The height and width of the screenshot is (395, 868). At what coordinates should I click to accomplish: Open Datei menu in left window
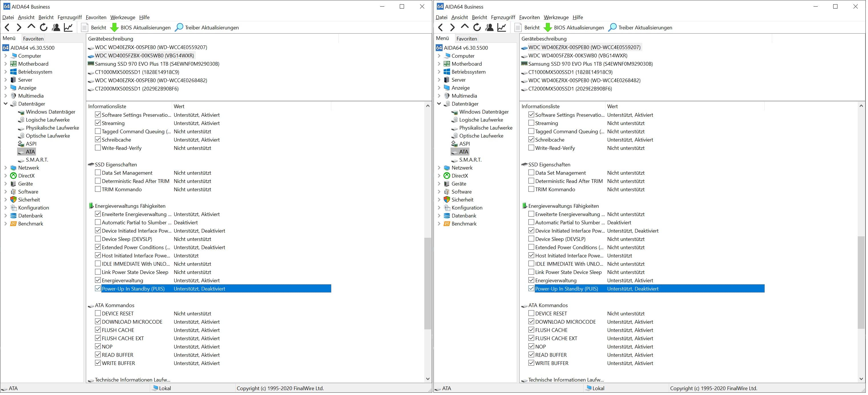(8, 17)
